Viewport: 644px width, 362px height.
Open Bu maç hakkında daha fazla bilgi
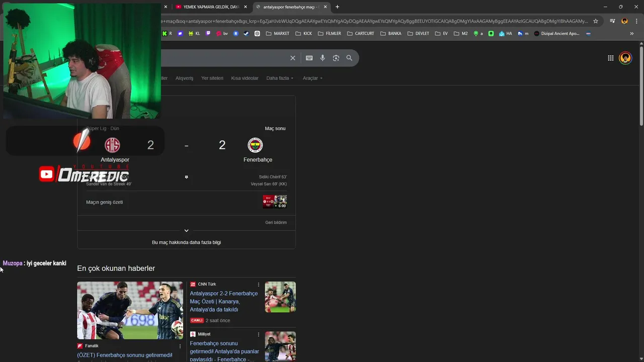pos(186,242)
